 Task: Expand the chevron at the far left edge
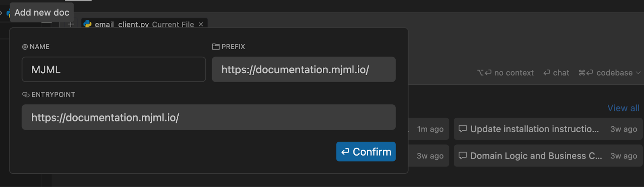tap(1, 13)
